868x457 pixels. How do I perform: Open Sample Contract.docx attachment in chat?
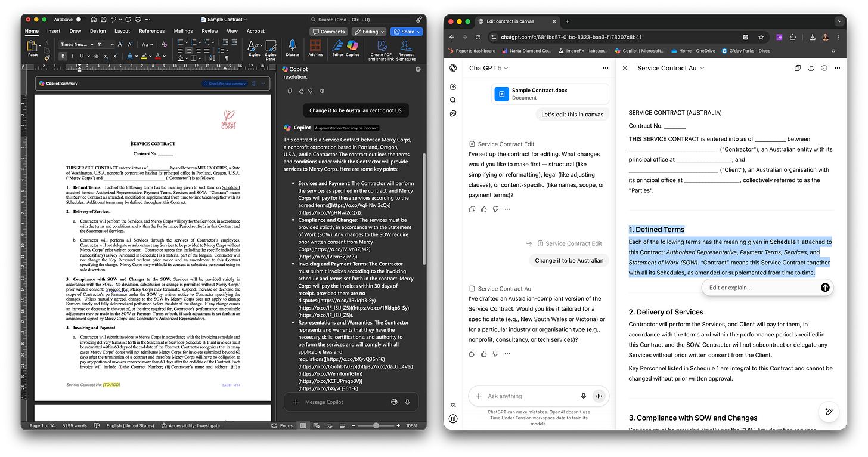click(550, 94)
